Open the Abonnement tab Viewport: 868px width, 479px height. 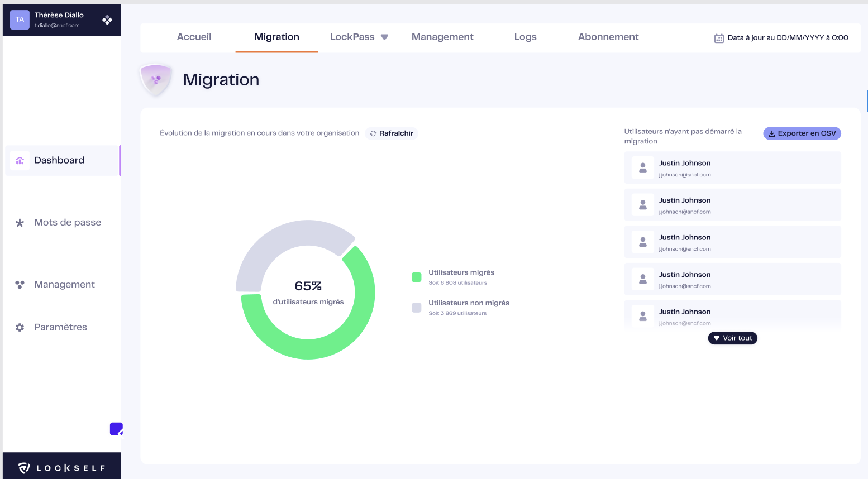[x=608, y=37]
